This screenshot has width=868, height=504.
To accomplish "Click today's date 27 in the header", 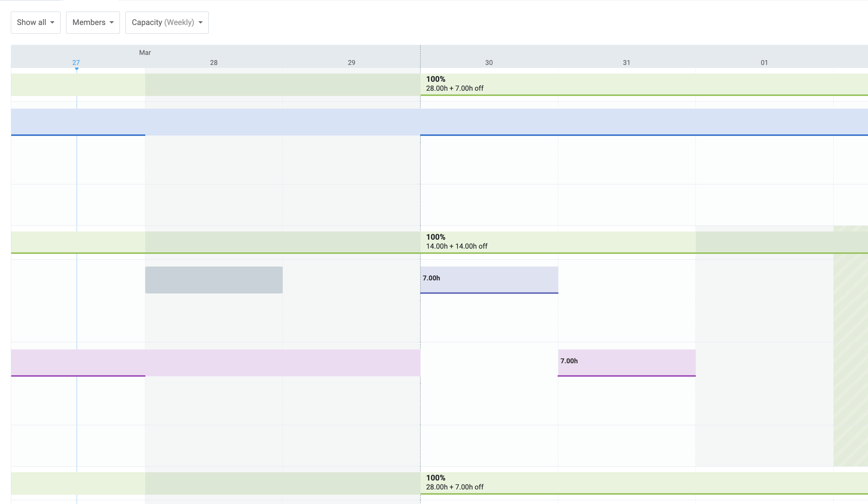I will coord(76,63).
